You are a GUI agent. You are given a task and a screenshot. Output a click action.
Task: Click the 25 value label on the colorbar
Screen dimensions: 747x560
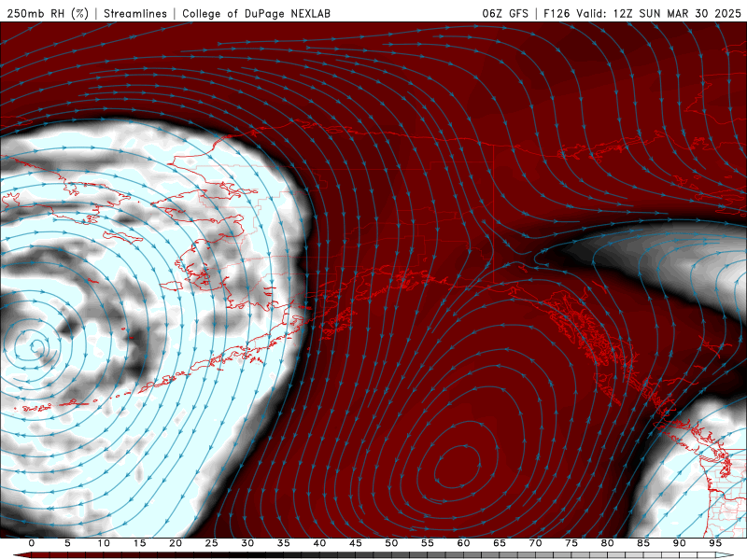212,543
